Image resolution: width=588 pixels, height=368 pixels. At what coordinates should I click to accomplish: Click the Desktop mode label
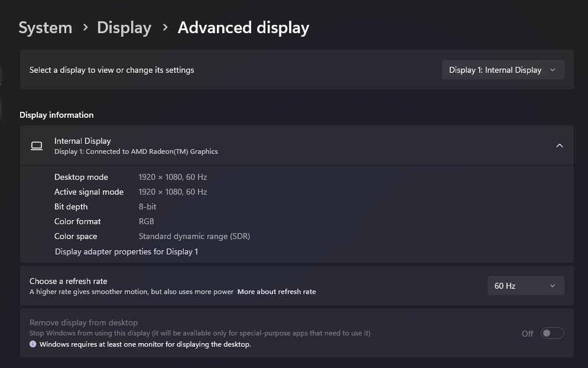[x=81, y=177]
